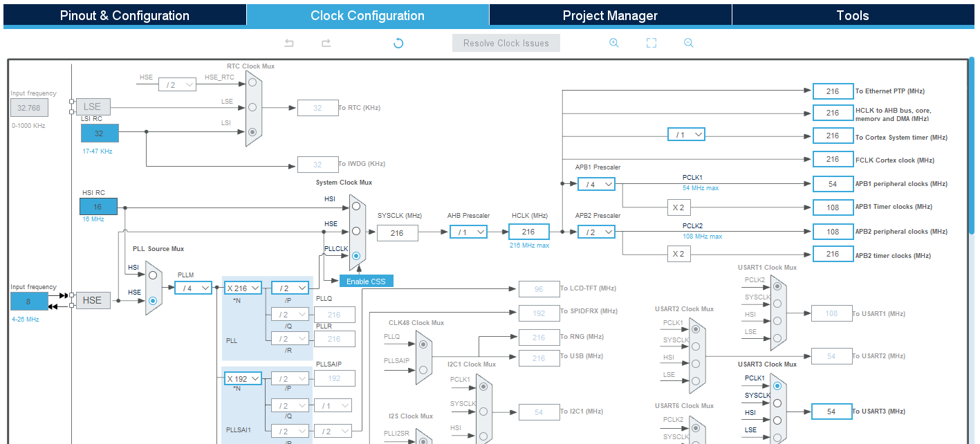Screen dimensions: 980x444
Task: Open the Project Manager tab
Action: [610, 15]
